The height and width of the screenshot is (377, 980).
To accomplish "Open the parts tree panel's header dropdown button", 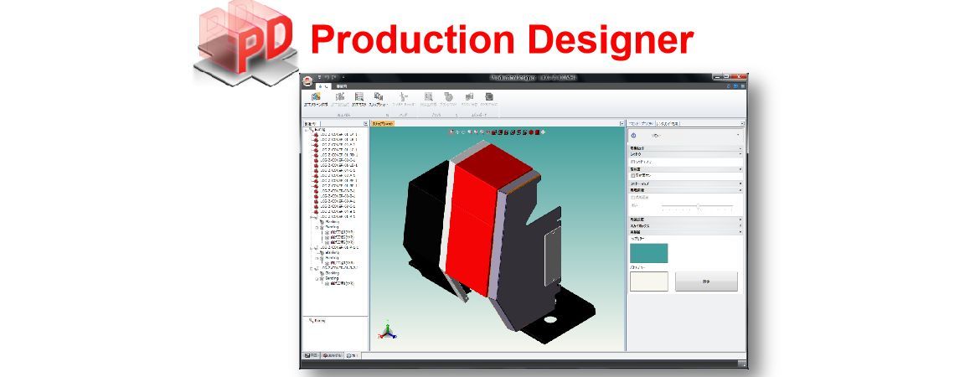I will [365, 124].
